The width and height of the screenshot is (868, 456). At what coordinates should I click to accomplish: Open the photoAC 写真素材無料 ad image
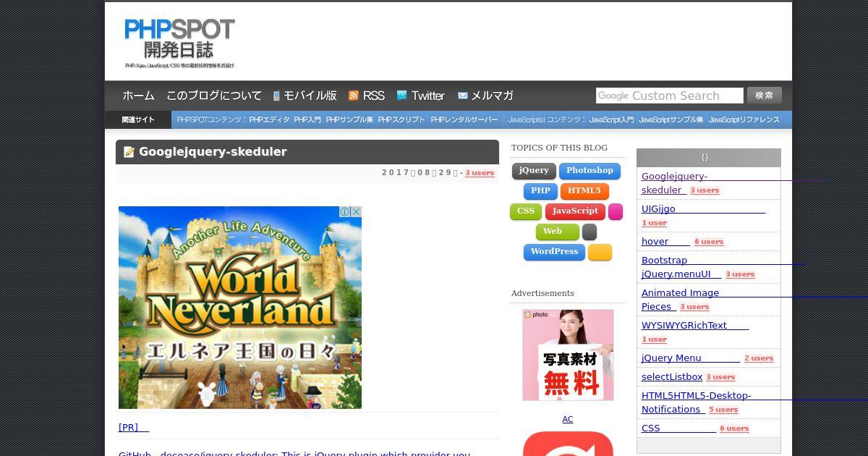coord(568,355)
